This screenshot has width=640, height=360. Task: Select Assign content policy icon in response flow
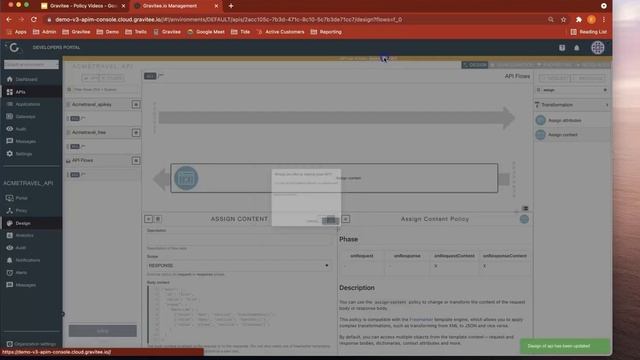(187, 178)
